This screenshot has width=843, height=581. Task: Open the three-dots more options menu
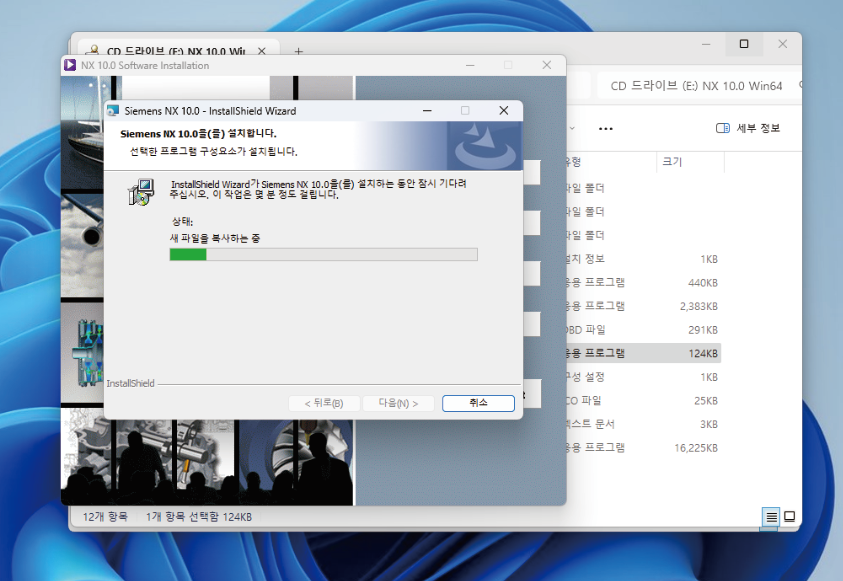[605, 128]
